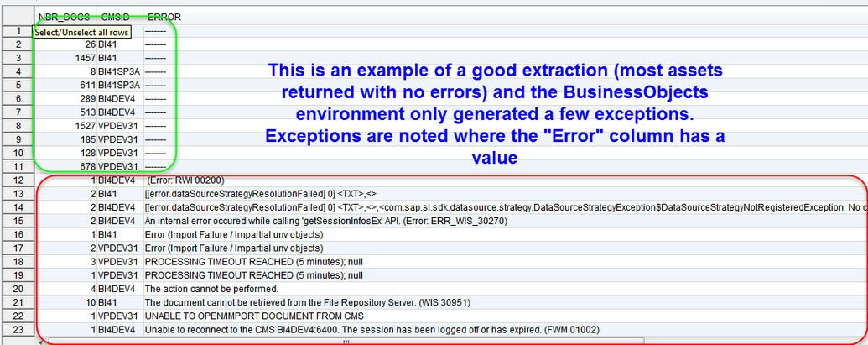Select row header number 12
The image size is (868, 345).
click(x=17, y=180)
